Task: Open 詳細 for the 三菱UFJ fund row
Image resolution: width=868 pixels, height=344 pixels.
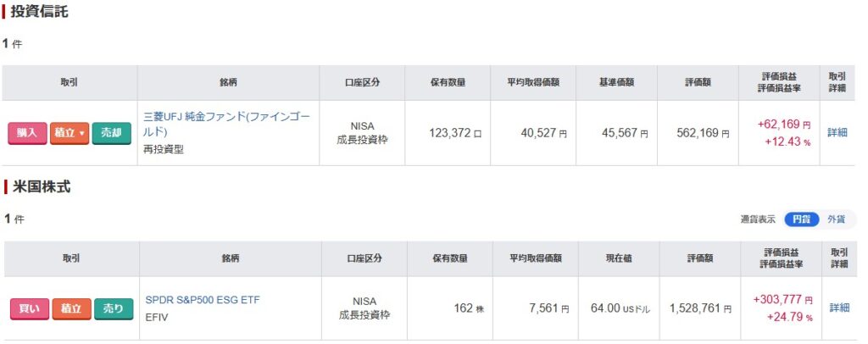Action: click(837, 132)
